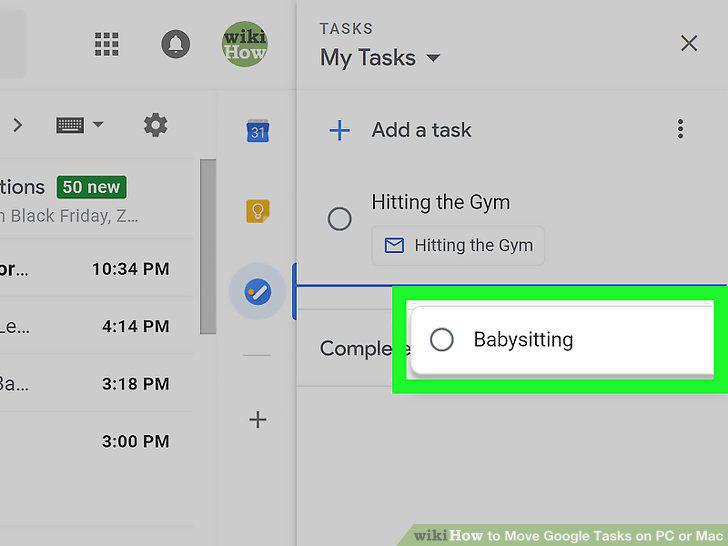Click the blue plus to add task
Viewport: 728px width, 546px height.
click(339, 130)
